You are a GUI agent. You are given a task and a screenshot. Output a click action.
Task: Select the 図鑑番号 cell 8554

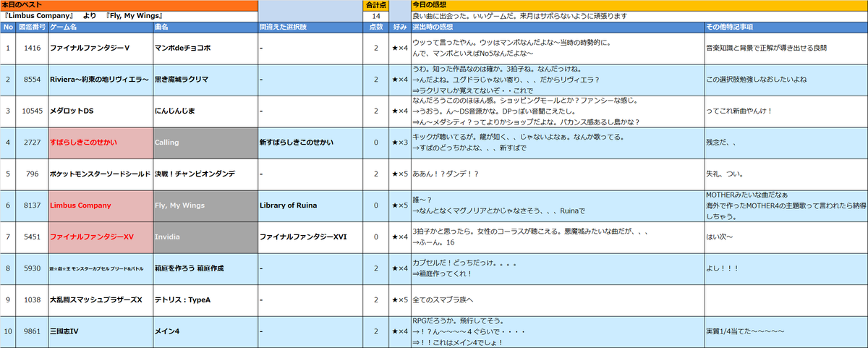pyautogui.click(x=32, y=80)
